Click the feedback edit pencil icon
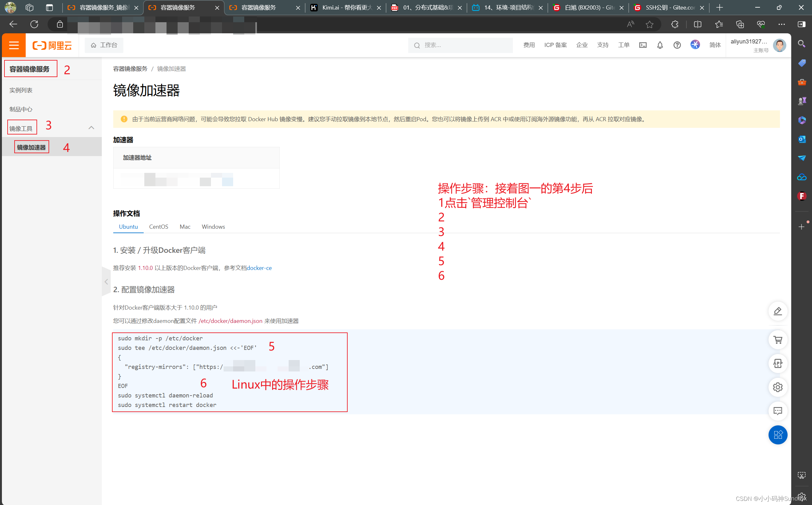 (x=778, y=311)
